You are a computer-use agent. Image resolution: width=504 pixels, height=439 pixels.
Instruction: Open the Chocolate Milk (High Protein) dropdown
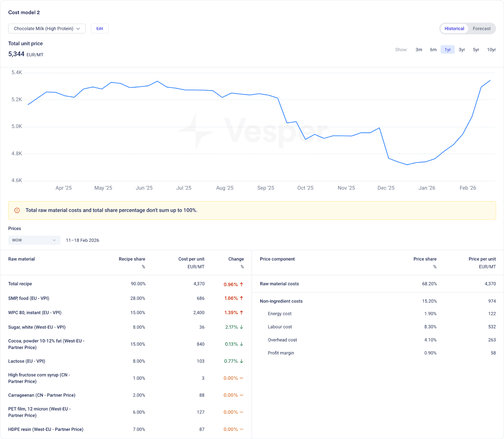(47, 29)
